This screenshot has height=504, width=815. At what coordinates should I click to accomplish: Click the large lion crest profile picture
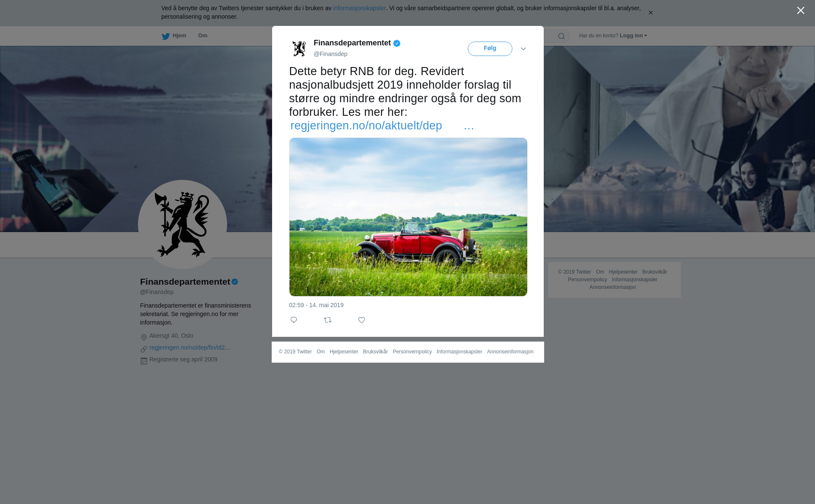pyautogui.click(x=183, y=224)
